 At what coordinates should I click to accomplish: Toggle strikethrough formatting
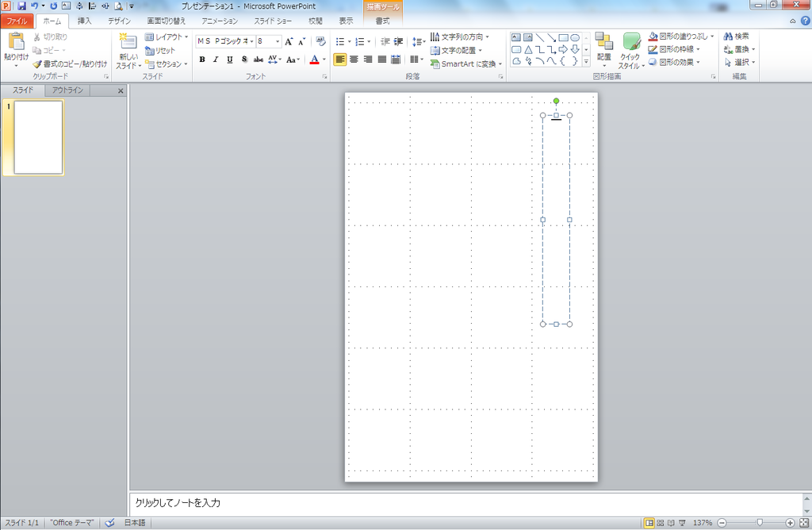tap(258, 60)
